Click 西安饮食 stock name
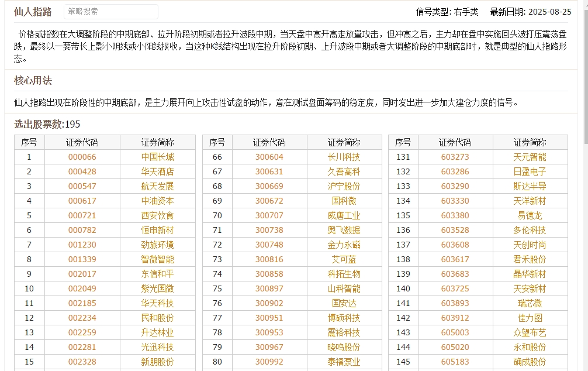Screen dimensions: 588x371 click(x=157, y=215)
